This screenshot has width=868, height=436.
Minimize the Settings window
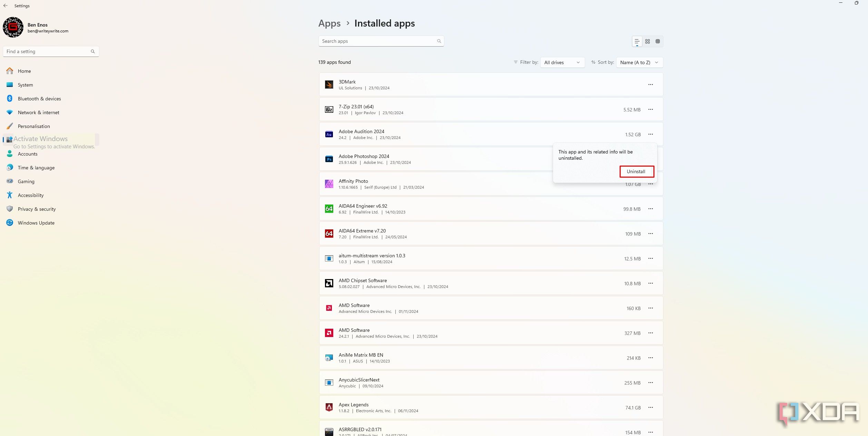(x=841, y=3)
